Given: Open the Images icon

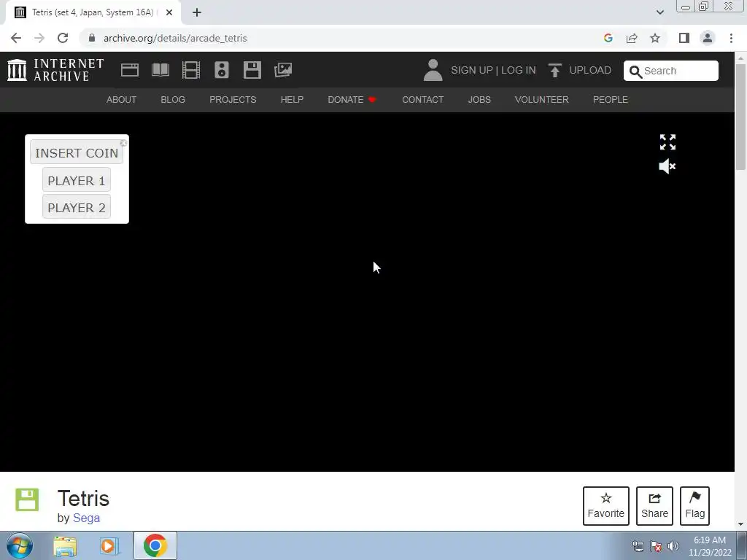Looking at the screenshot, I should pyautogui.click(x=283, y=70).
